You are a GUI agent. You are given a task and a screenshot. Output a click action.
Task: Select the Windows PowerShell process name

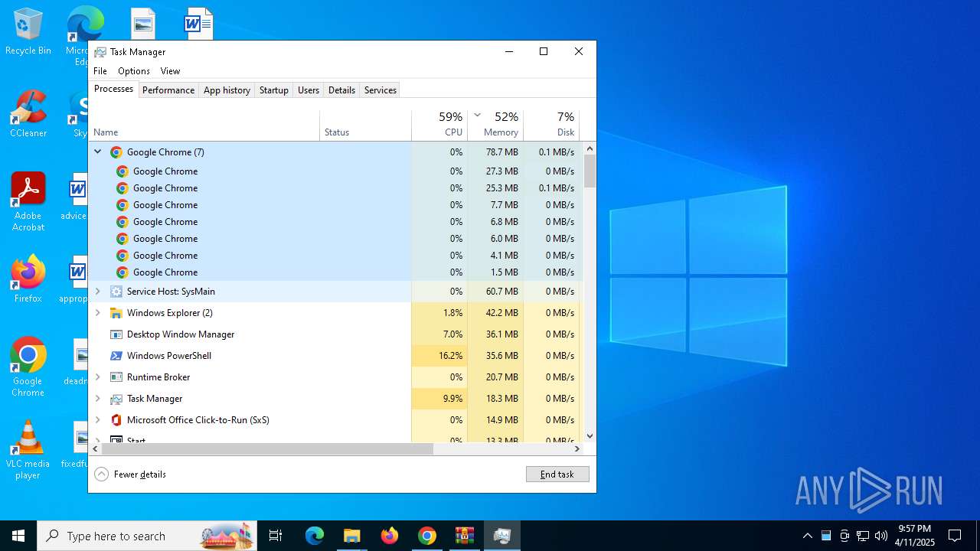click(x=169, y=356)
